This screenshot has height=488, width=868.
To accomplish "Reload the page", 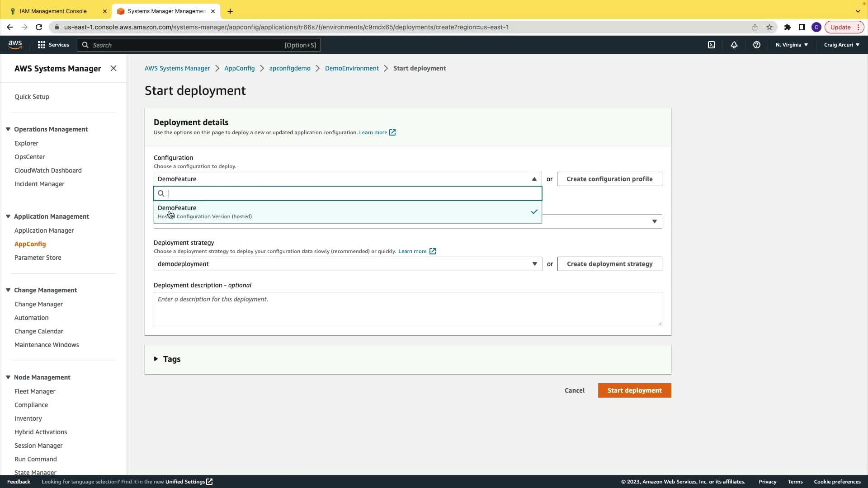I will click(x=39, y=27).
